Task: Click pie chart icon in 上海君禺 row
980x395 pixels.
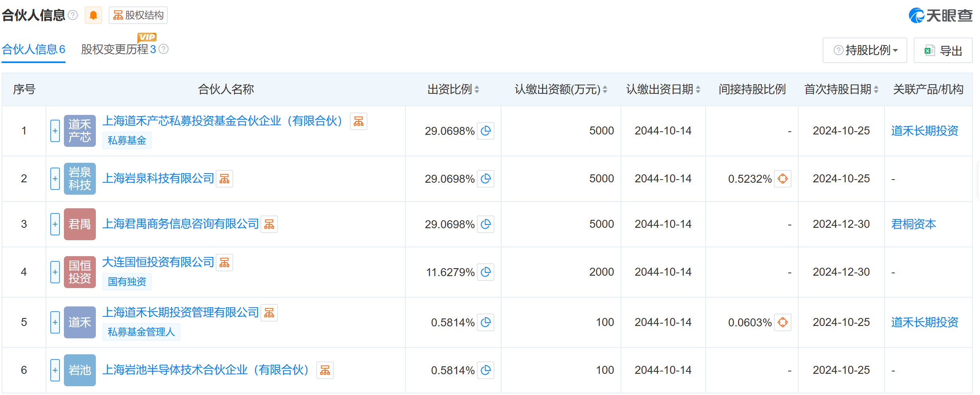Action: 486,224
